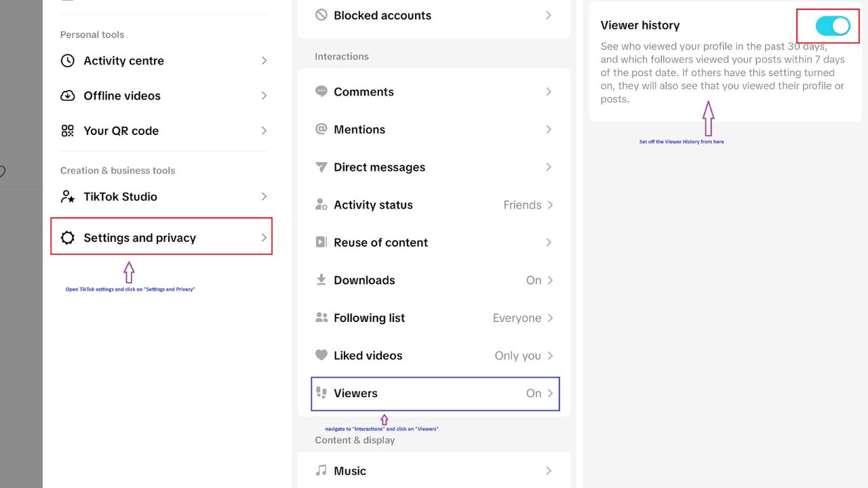The image size is (868, 488).
Task: Open Your QR code entry
Action: point(163,131)
